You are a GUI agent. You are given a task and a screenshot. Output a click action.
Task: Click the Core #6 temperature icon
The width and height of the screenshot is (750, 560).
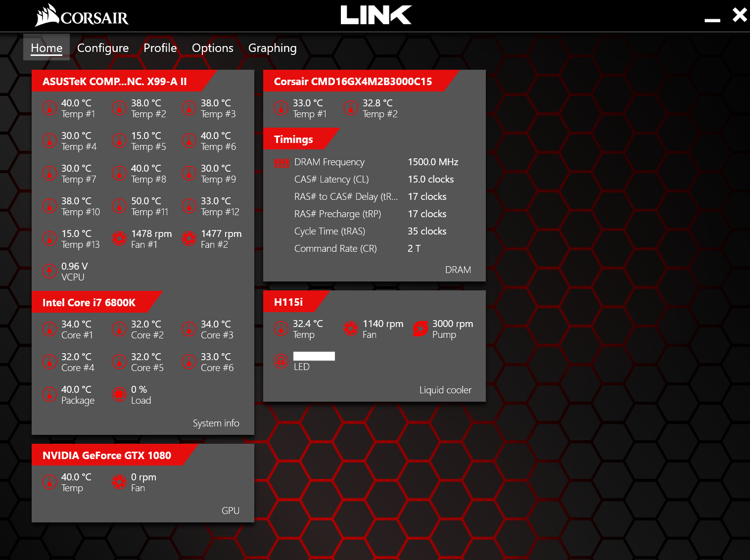tap(189, 362)
